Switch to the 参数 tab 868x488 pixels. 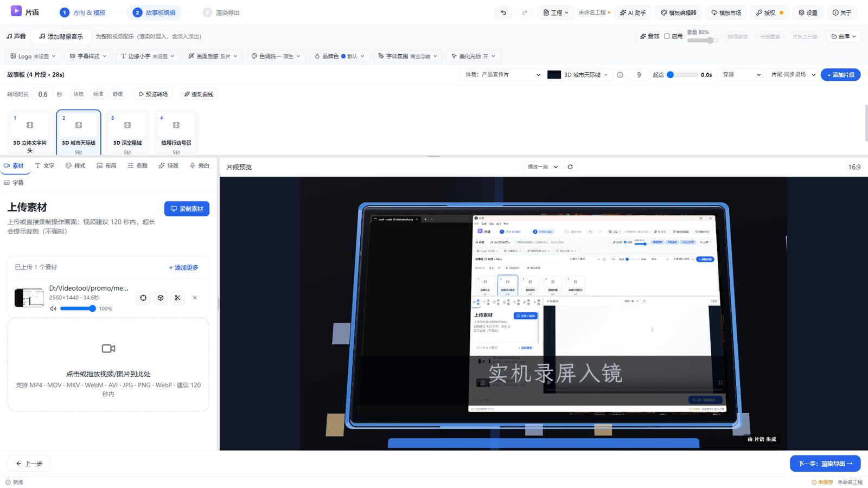point(138,166)
